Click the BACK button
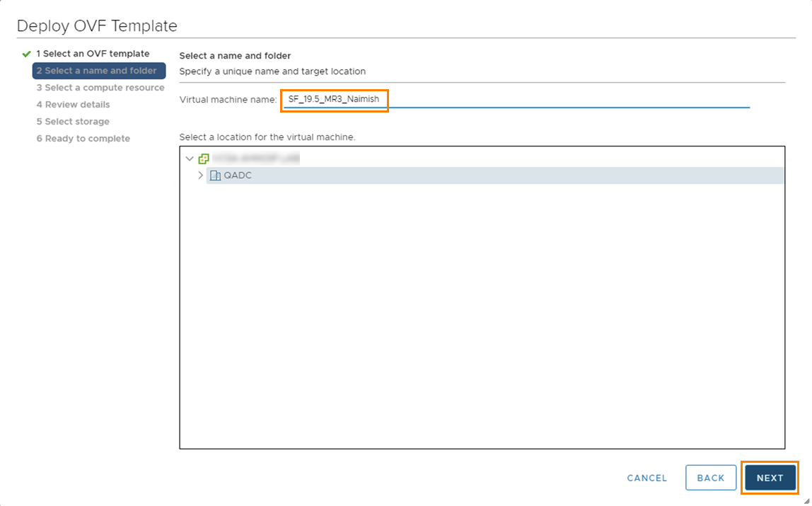 coord(711,478)
